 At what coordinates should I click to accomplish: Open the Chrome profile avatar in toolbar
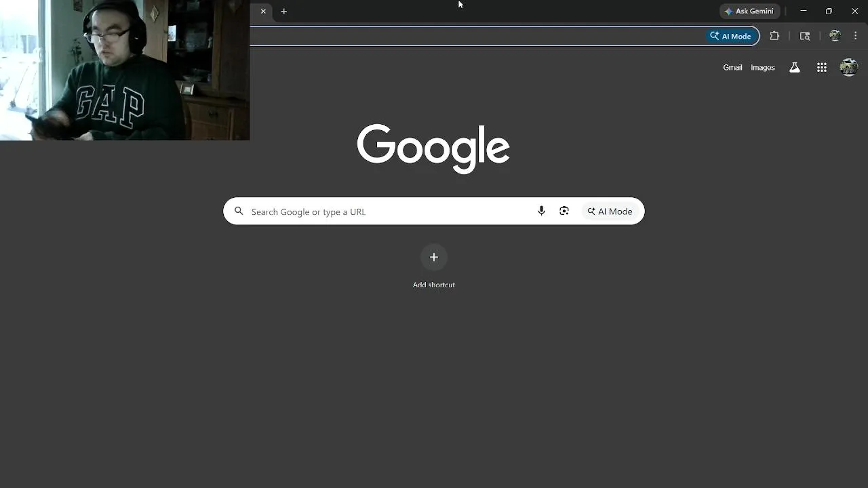(x=835, y=36)
